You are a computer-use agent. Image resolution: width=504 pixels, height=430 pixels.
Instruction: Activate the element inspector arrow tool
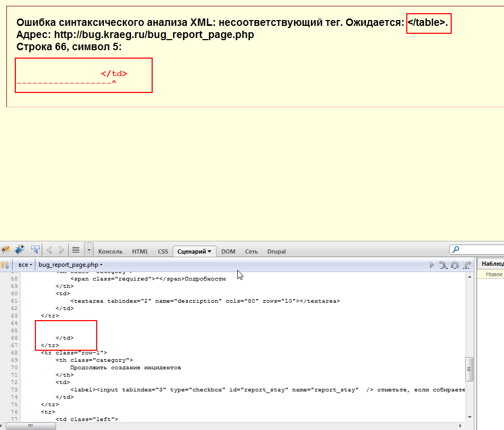(35, 249)
